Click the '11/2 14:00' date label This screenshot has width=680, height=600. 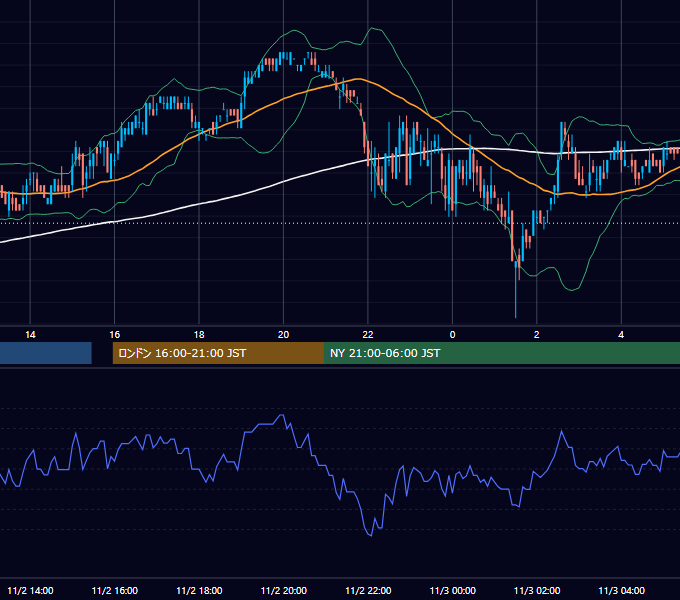pyautogui.click(x=30, y=590)
